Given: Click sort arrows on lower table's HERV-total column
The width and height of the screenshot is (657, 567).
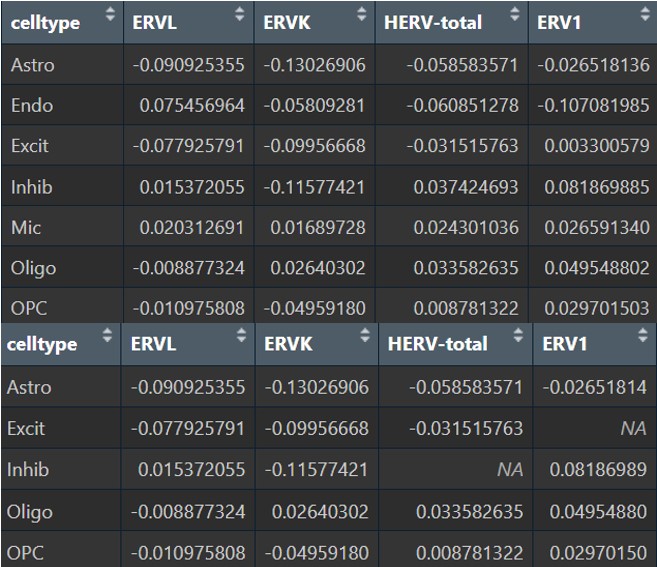Looking at the screenshot, I should (516, 337).
